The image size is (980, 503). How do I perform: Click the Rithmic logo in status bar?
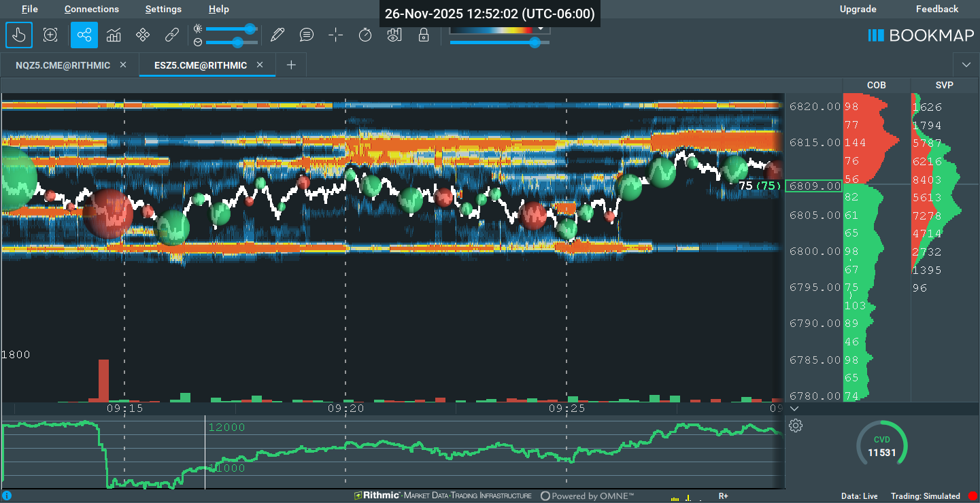(443, 496)
